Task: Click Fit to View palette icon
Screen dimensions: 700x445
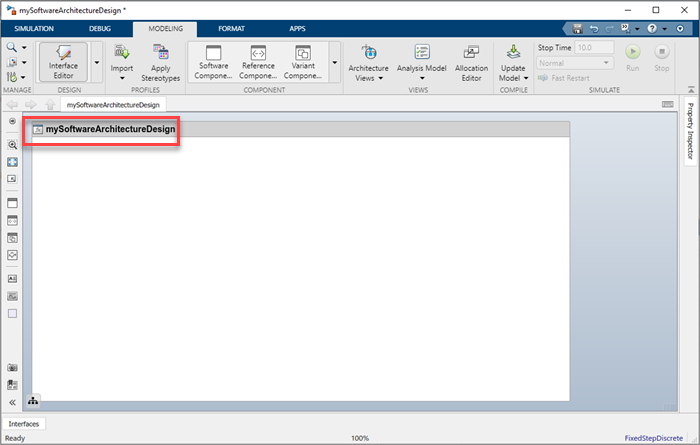Action: [12, 162]
